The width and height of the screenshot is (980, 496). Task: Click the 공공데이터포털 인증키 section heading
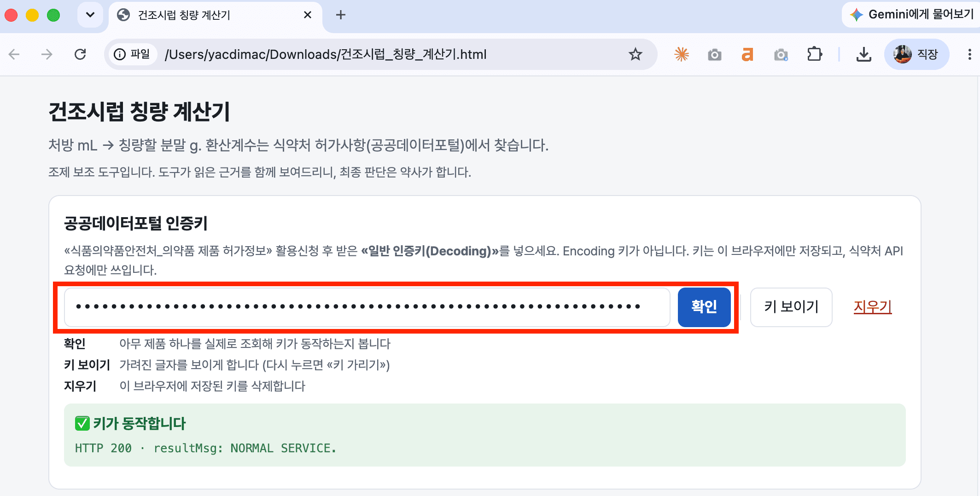pyautogui.click(x=136, y=224)
